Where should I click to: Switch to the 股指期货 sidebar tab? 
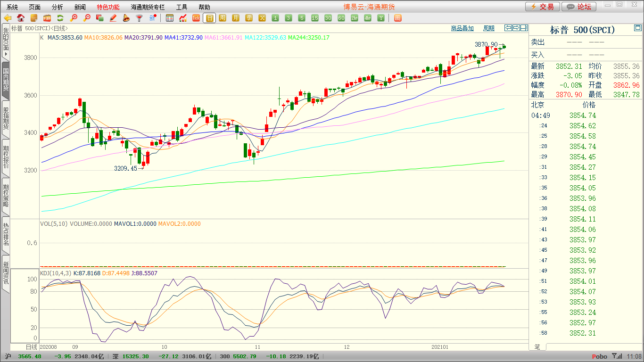pos(6,119)
